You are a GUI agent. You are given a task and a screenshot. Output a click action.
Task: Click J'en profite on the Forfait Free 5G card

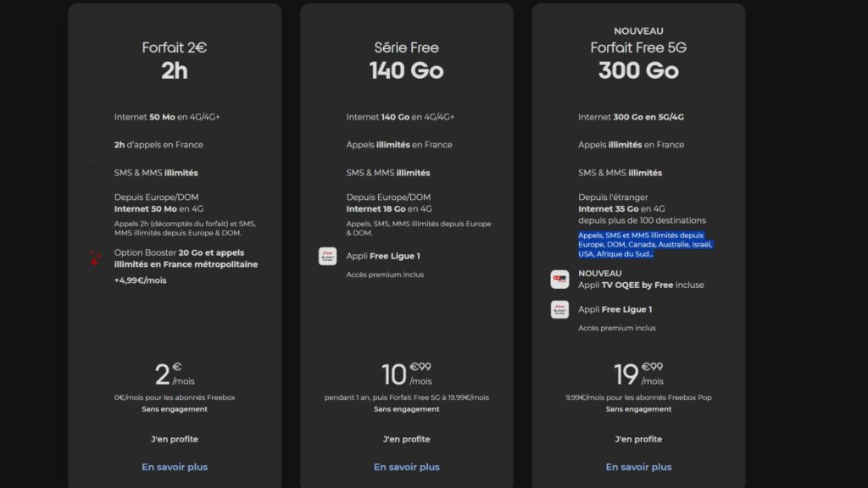[638, 439]
